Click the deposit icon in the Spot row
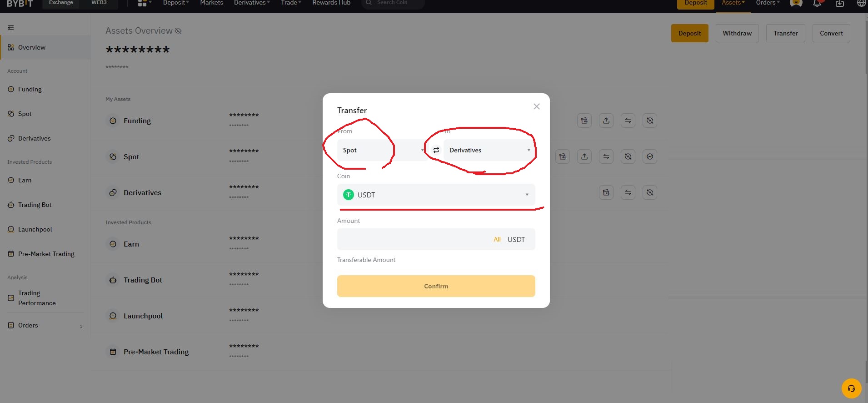 (563, 156)
